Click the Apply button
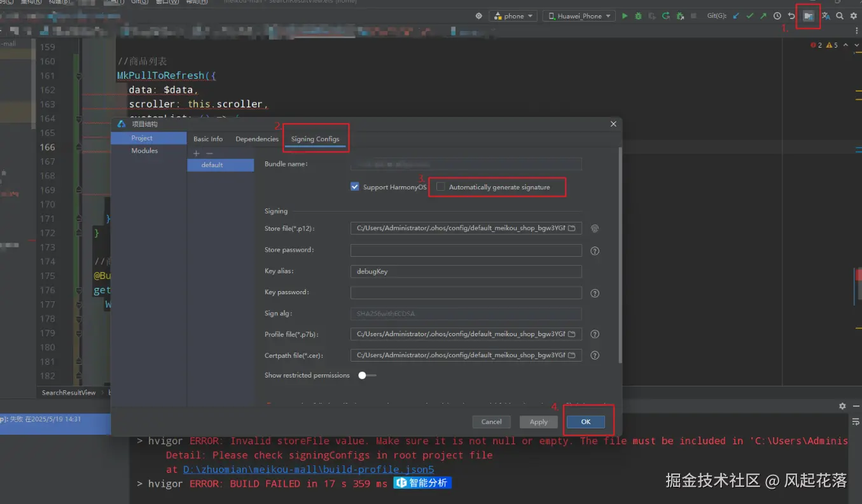 tap(539, 421)
